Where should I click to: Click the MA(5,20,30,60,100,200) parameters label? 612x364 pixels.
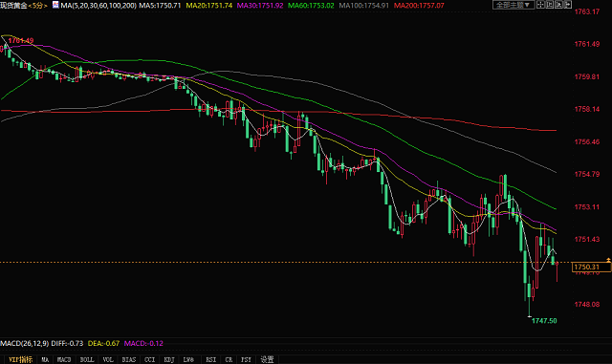point(98,6)
